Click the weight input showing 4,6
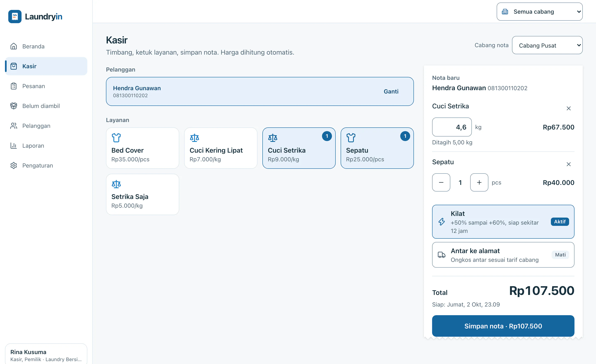This screenshot has width=596, height=364. (452, 127)
